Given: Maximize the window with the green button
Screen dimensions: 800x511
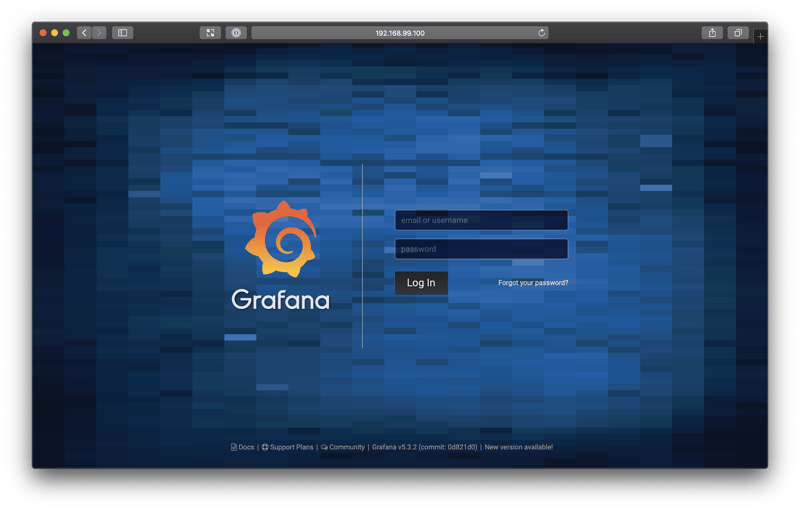Looking at the screenshot, I should (x=66, y=33).
